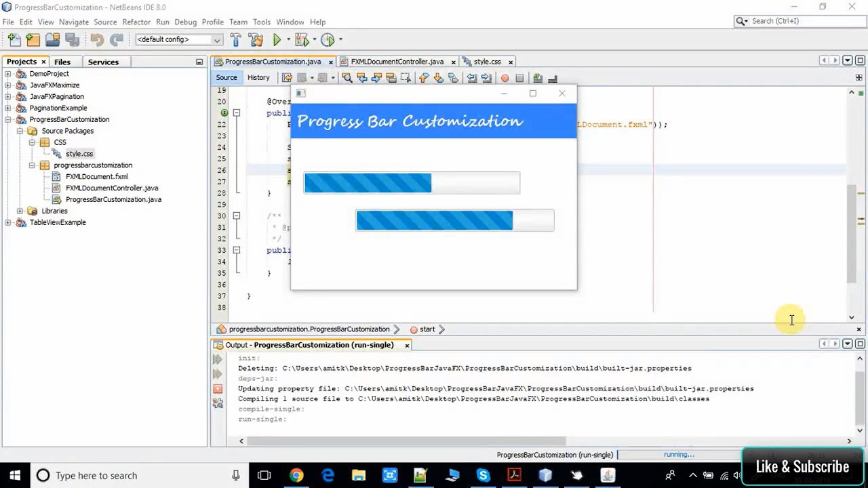Open the Tools menu
The height and width of the screenshot is (488, 868).
point(261,22)
